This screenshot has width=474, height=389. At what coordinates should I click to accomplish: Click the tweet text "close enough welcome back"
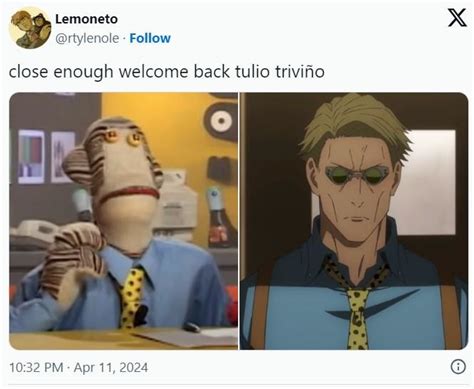[119, 72]
